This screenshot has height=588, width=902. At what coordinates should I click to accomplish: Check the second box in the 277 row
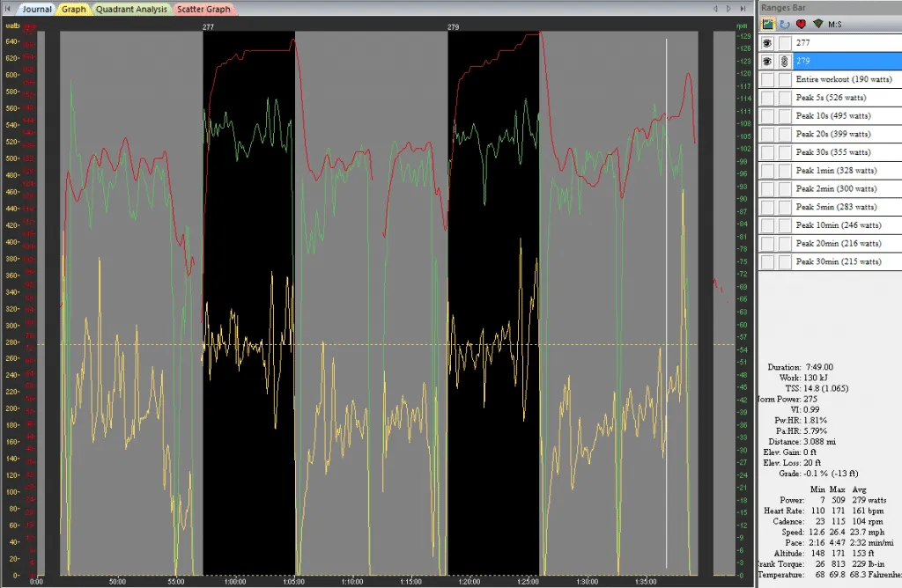point(784,43)
